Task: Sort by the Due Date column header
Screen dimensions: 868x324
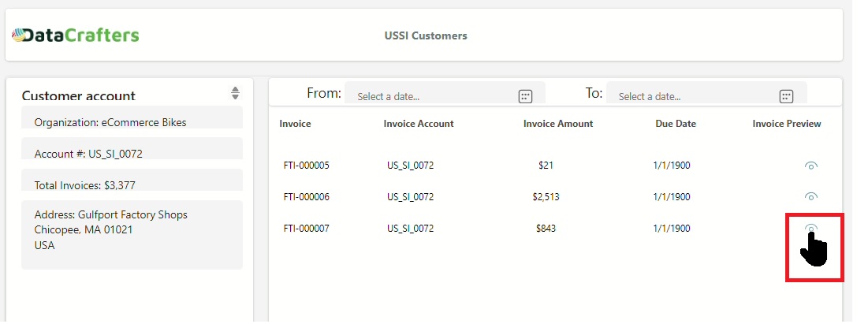Action: click(x=675, y=124)
